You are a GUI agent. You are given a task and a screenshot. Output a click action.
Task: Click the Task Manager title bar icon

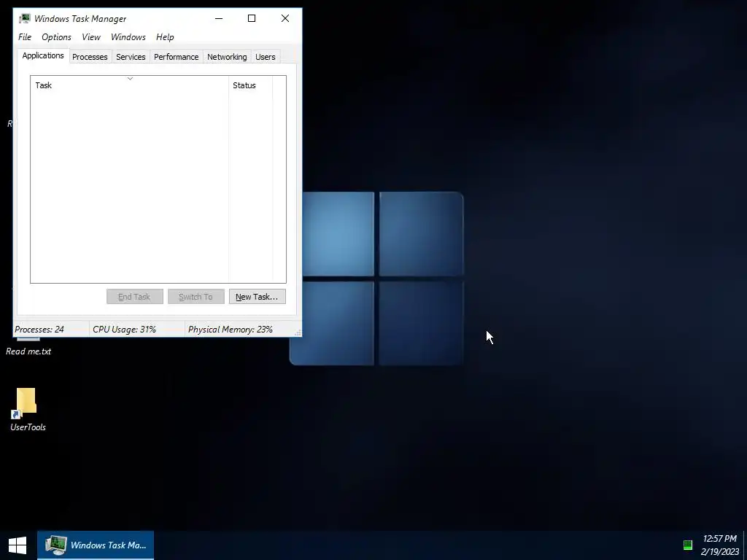coord(25,18)
